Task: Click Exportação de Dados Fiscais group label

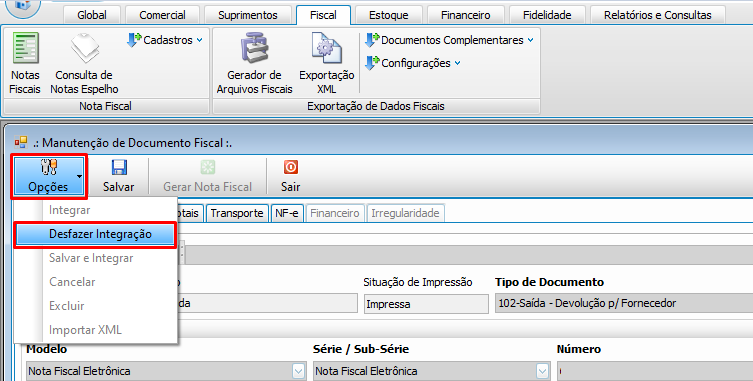Action: point(376,106)
